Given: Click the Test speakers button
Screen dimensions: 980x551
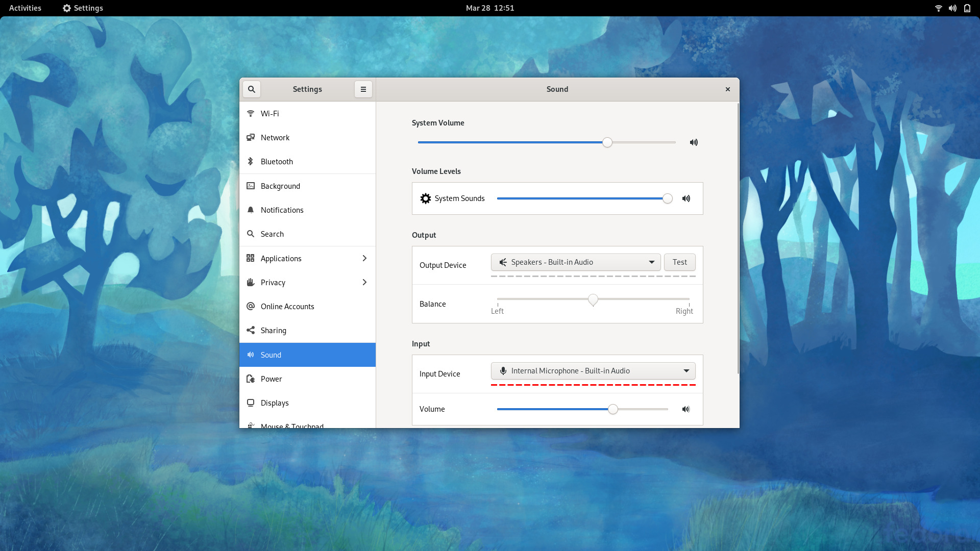Looking at the screenshot, I should [679, 262].
